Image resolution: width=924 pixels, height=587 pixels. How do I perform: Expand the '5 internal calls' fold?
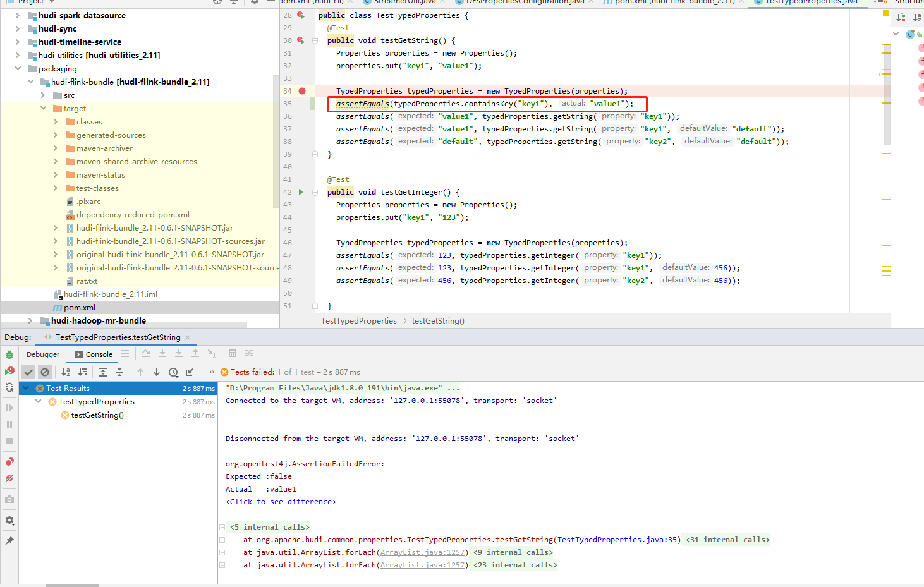pyautogui.click(x=222, y=527)
